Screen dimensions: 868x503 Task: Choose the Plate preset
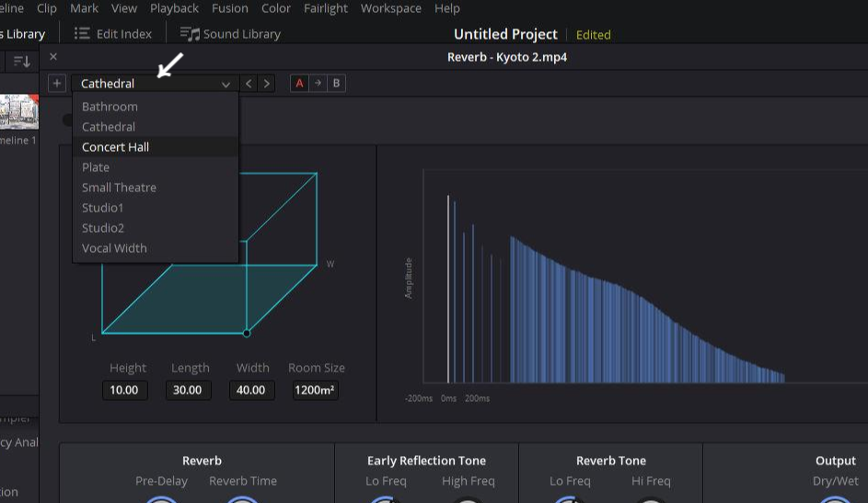(x=155, y=167)
